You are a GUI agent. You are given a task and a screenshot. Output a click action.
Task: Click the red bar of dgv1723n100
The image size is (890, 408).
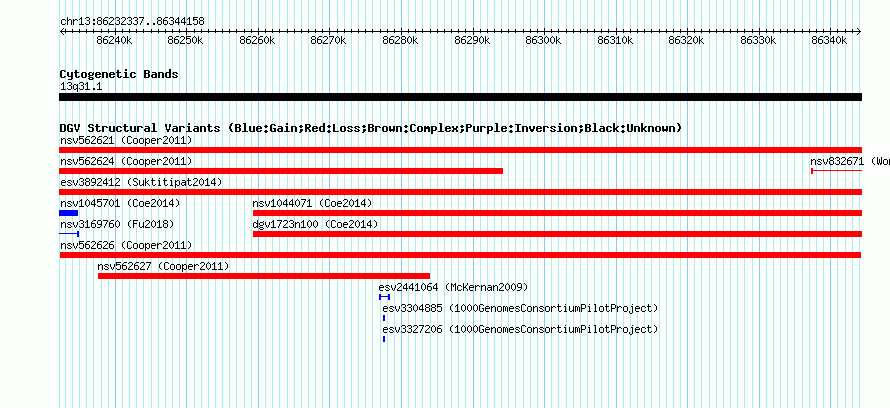557,234
